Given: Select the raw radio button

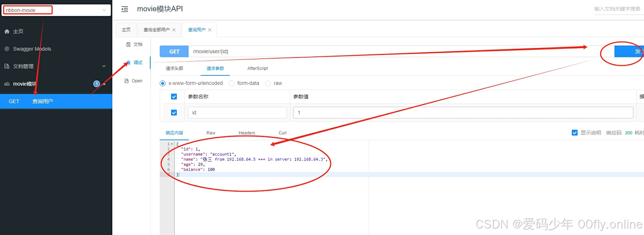Looking at the screenshot, I should (268, 83).
